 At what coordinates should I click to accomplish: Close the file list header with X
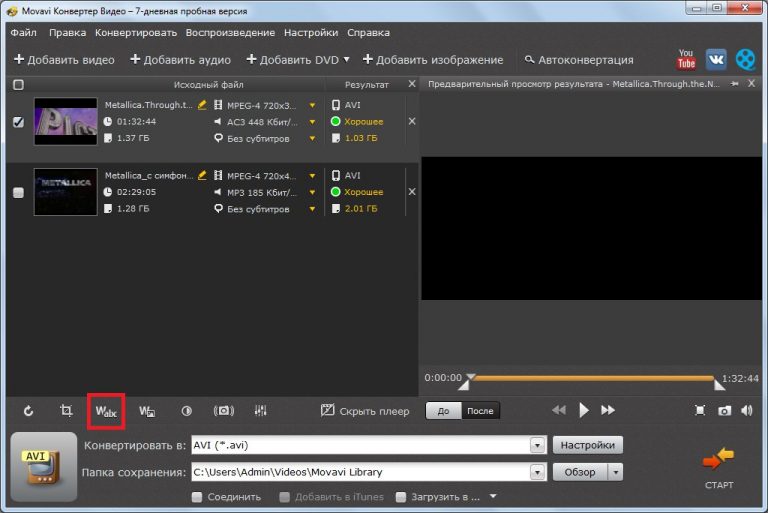coord(412,84)
